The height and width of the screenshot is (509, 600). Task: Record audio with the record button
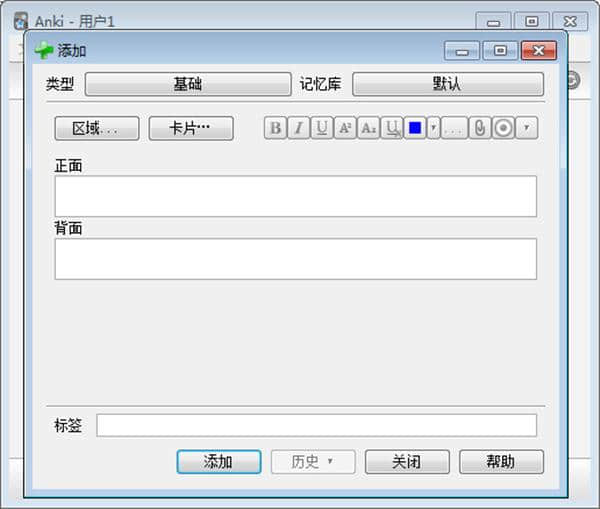tap(503, 128)
